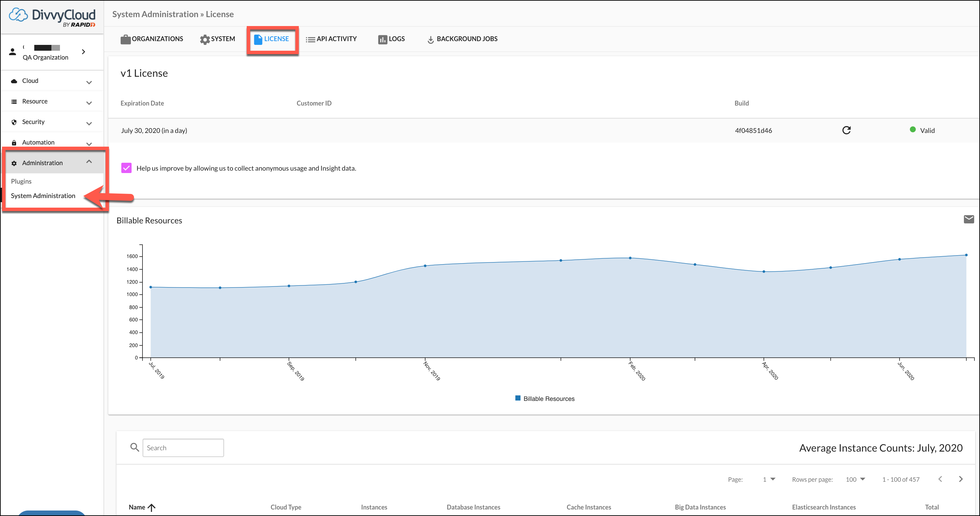Image resolution: width=980 pixels, height=516 pixels.
Task: Switch to the API ACTIVITY tab
Action: click(x=336, y=39)
